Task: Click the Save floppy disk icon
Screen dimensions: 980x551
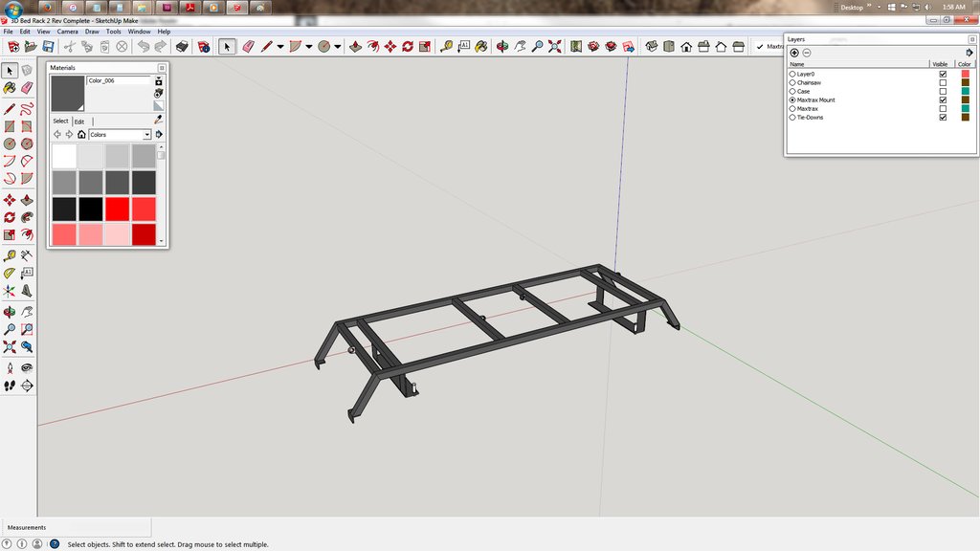Action: 48,46
